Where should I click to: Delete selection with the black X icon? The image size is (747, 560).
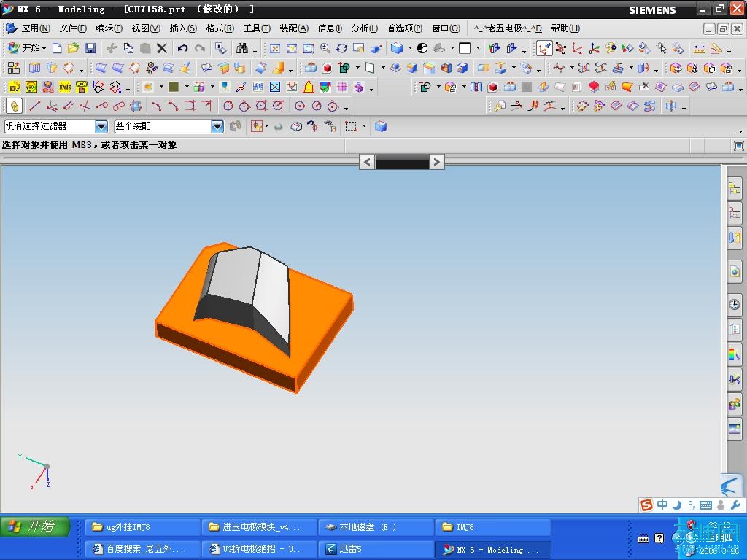pyautogui.click(x=162, y=48)
